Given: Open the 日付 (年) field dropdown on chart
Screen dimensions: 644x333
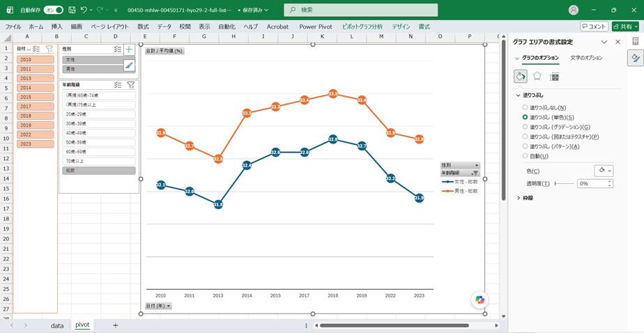Looking at the screenshot, I should tap(158, 306).
